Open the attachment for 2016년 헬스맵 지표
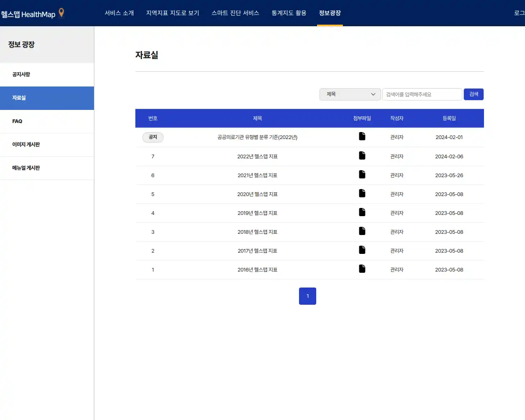The width and height of the screenshot is (525, 420). pos(362,269)
